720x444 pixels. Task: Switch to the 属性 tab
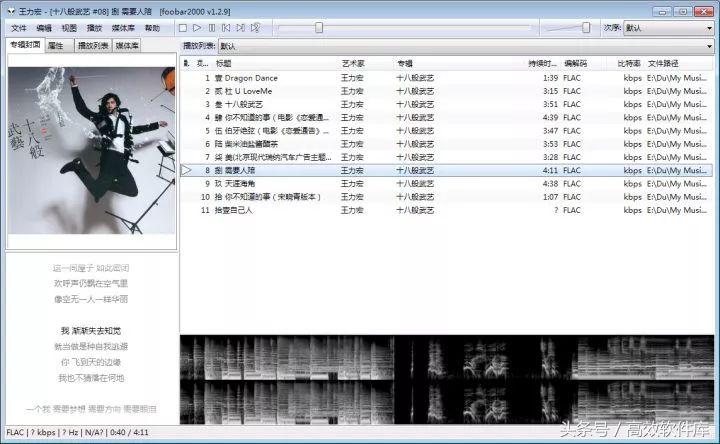59,45
